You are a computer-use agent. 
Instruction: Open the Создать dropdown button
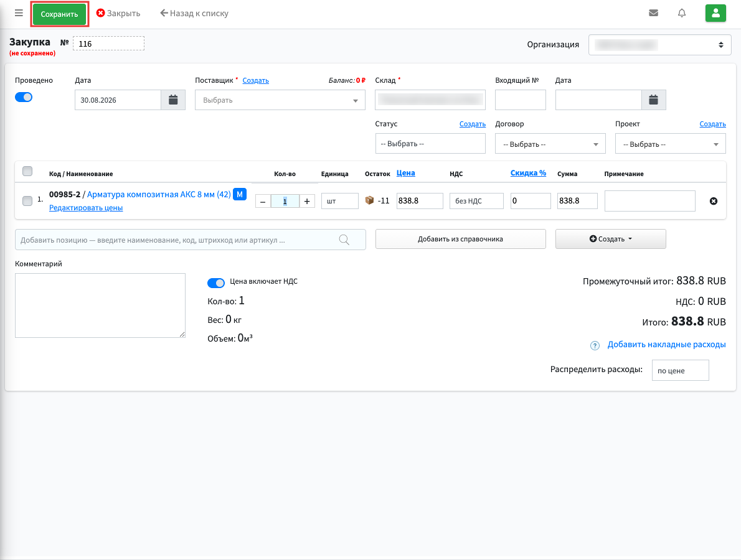tap(611, 239)
